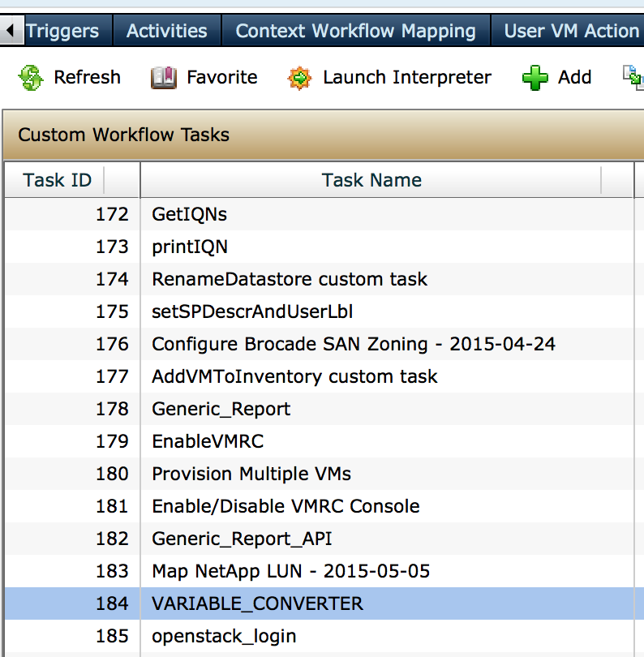This screenshot has width=644, height=657.
Task: Click the Refresh icon
Action: click(x=31, y=78)
